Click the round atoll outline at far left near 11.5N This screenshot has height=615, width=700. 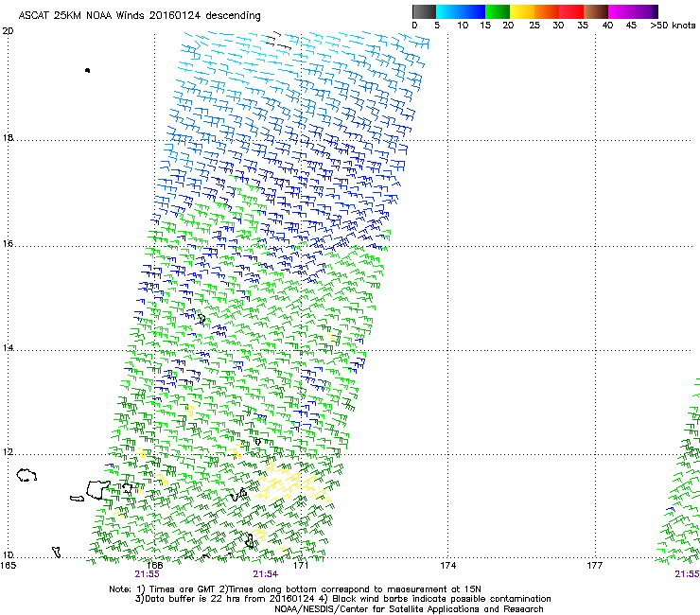pyautogui.click(x=26, y=475)
